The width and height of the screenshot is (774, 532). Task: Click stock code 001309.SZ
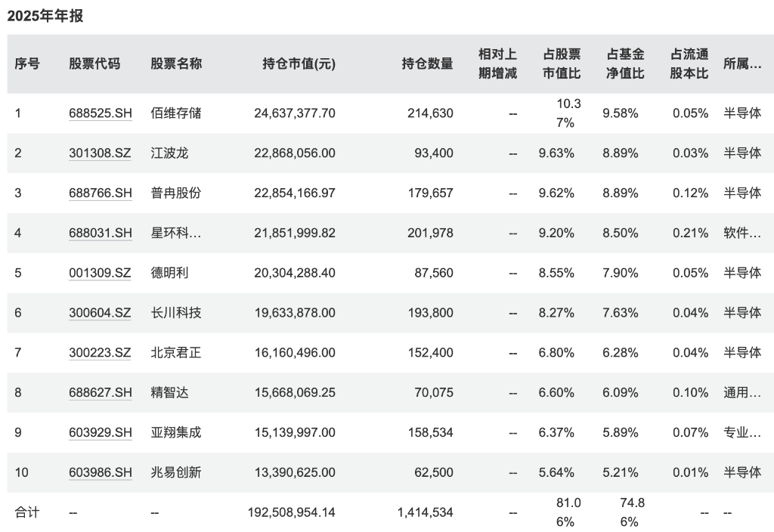[100, 273]
